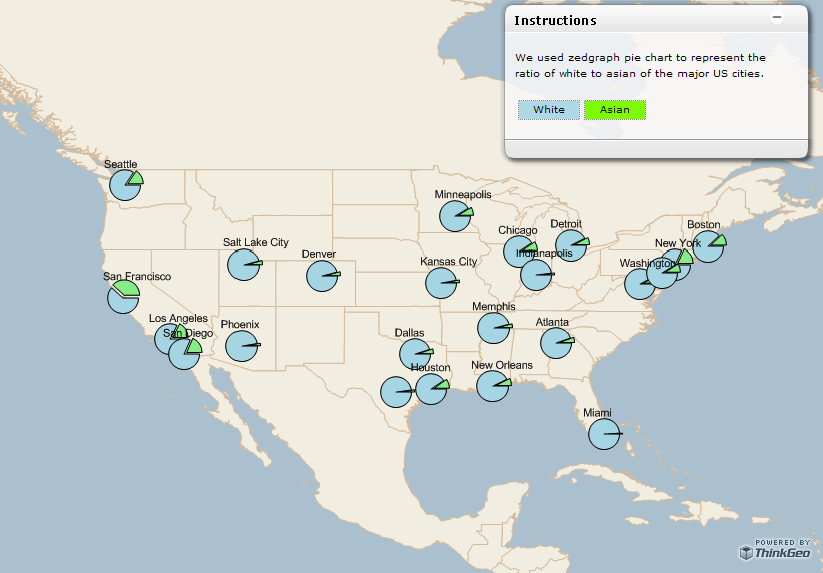The width and height of the screenshot is (823, 573).
Task: Select the Boston pie chart
Action: point(709,247)
